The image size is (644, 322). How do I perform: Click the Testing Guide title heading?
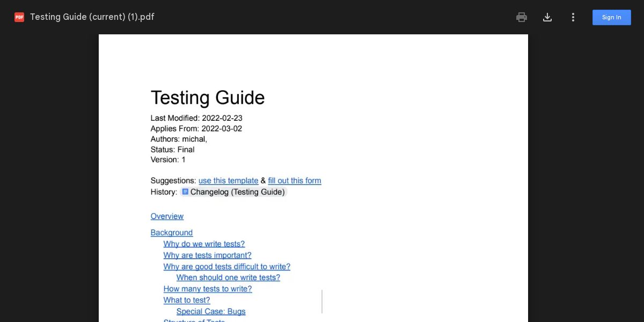pos(207,98)
